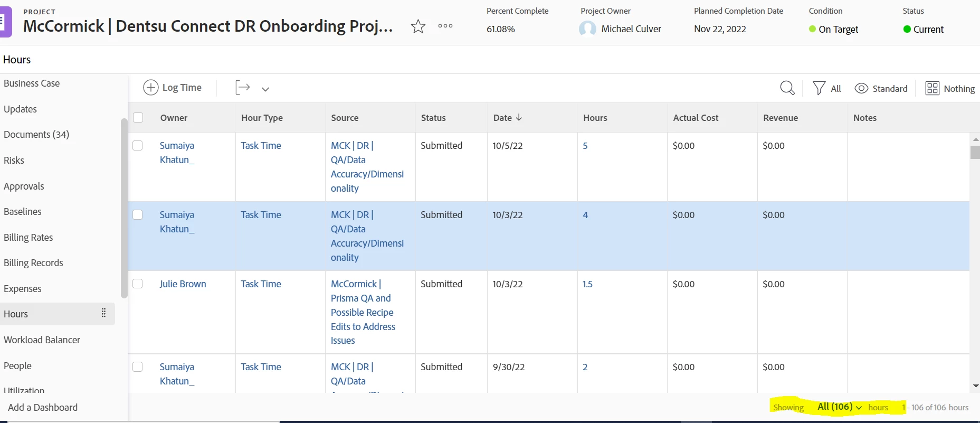
Task: Open the Condition On Target field
Action: click(x=834, y=29)
